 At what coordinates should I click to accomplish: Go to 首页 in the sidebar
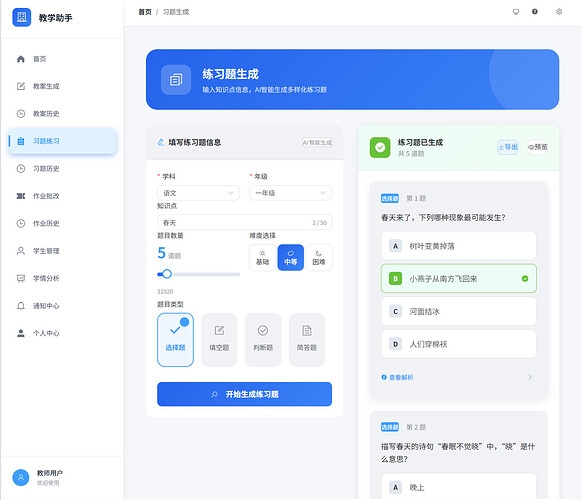point(62,59)
